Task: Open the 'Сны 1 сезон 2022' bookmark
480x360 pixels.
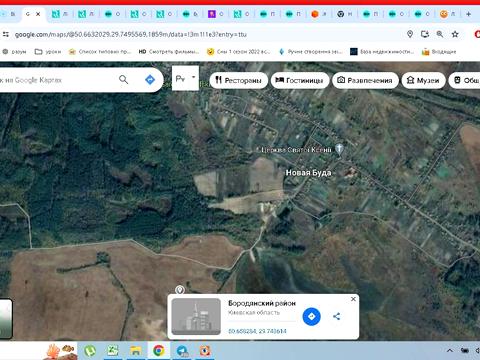Action: 238,52
